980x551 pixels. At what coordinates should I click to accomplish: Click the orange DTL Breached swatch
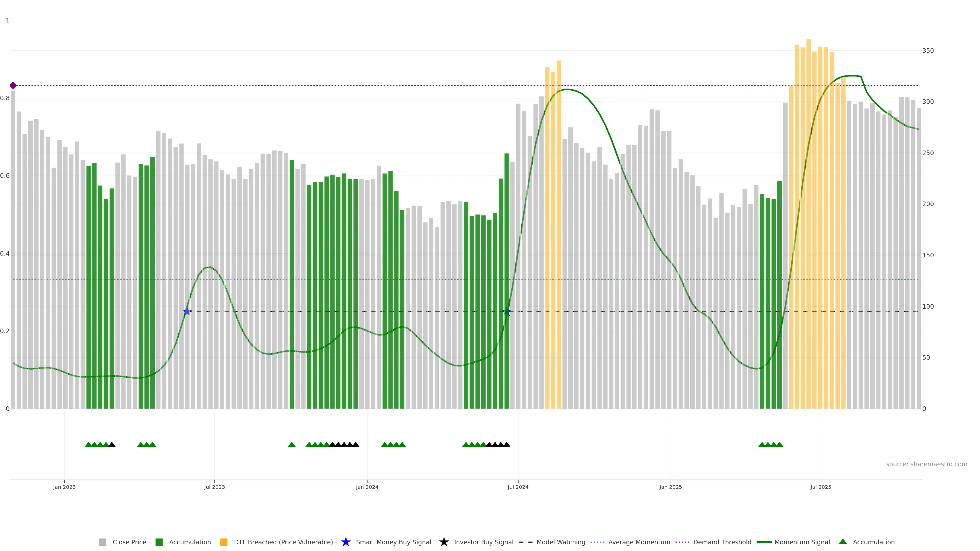(224, 542)
